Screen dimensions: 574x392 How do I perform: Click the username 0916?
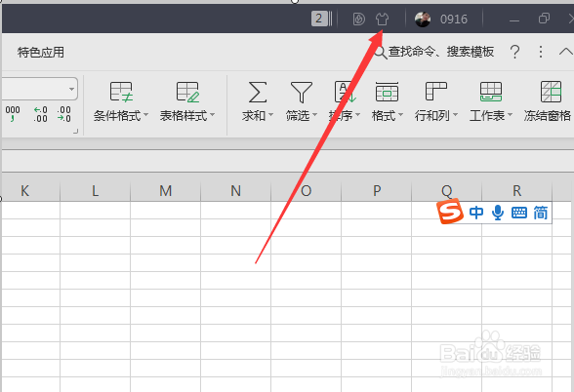pos(454,20)
